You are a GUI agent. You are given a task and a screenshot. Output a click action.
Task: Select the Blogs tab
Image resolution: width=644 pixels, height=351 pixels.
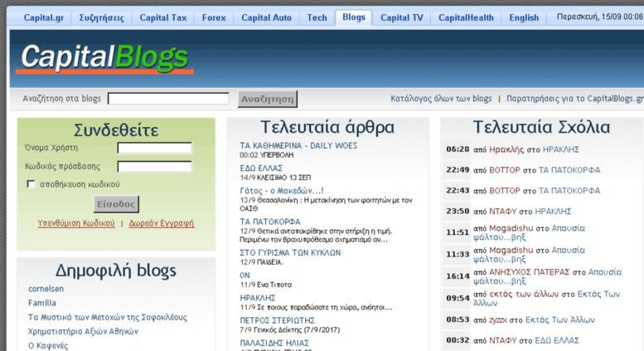(x=354, y=17)
